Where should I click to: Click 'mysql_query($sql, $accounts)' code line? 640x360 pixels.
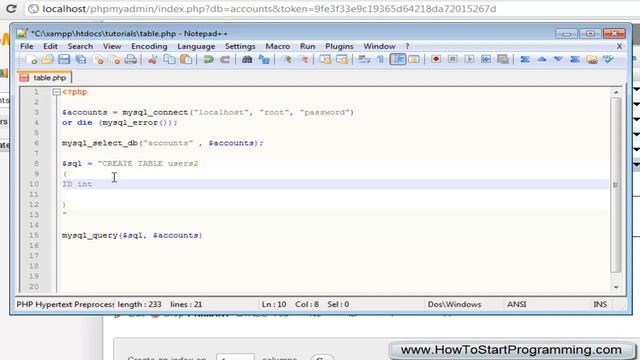coord(132,236)
